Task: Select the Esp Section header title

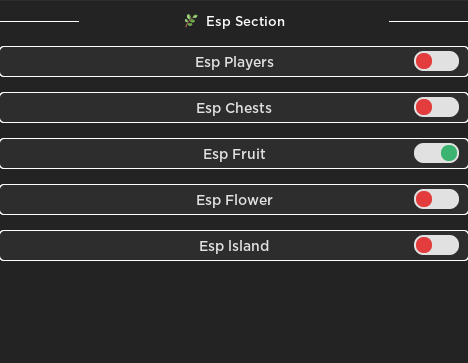Action: (245, 22)
